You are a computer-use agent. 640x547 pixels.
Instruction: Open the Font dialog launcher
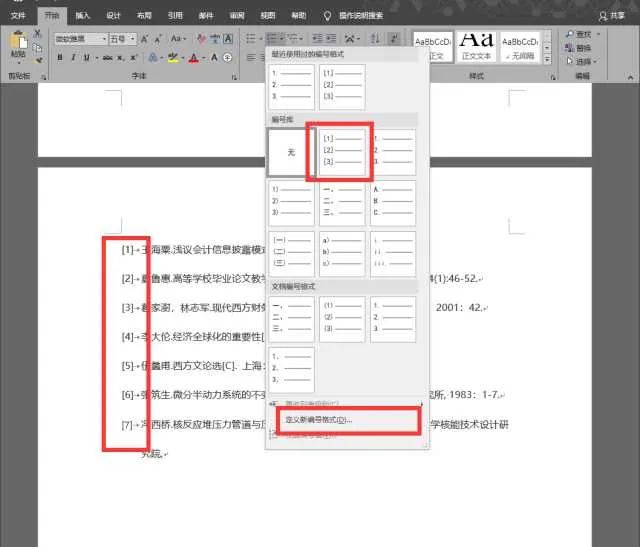[x=235, y=77]
